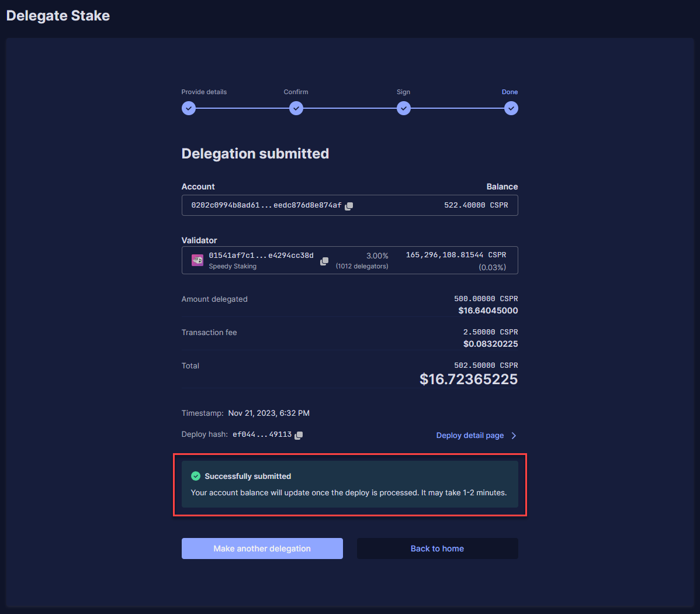Click the Delegate Stake page title

point(58,16)
